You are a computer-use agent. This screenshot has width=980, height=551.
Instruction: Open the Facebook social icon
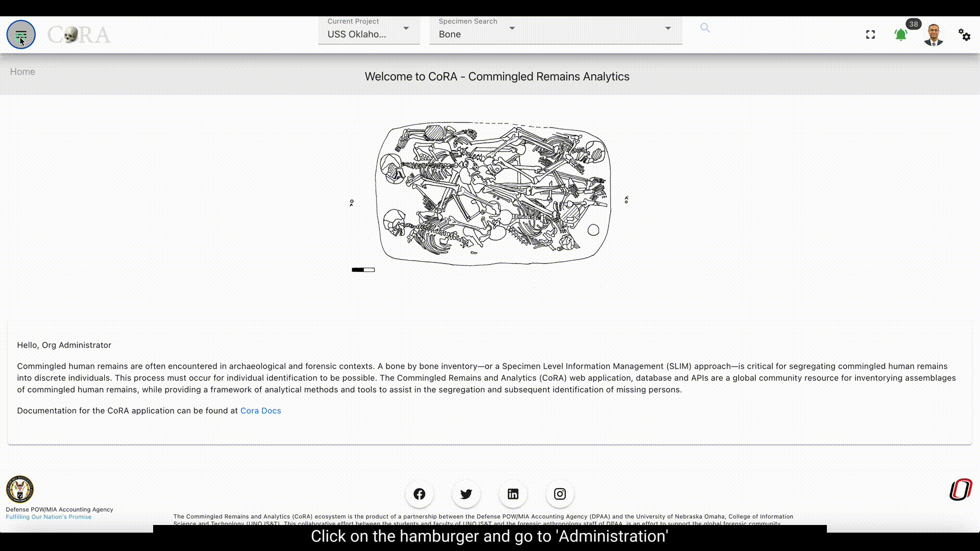click(x=420, y=494)
